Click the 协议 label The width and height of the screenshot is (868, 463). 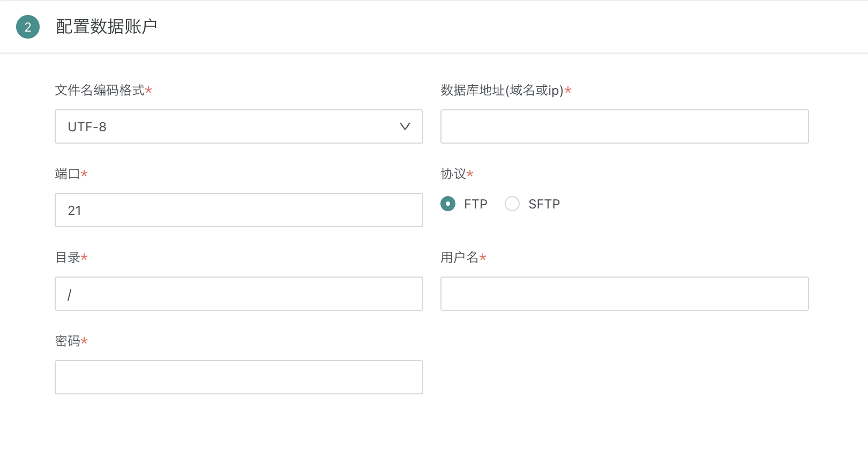click(453, 174)
